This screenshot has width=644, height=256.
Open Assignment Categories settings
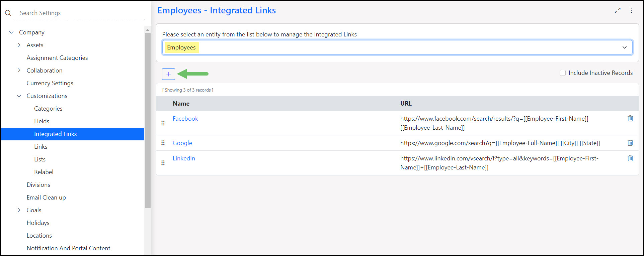pyautogui.click(x=57, y=58)
